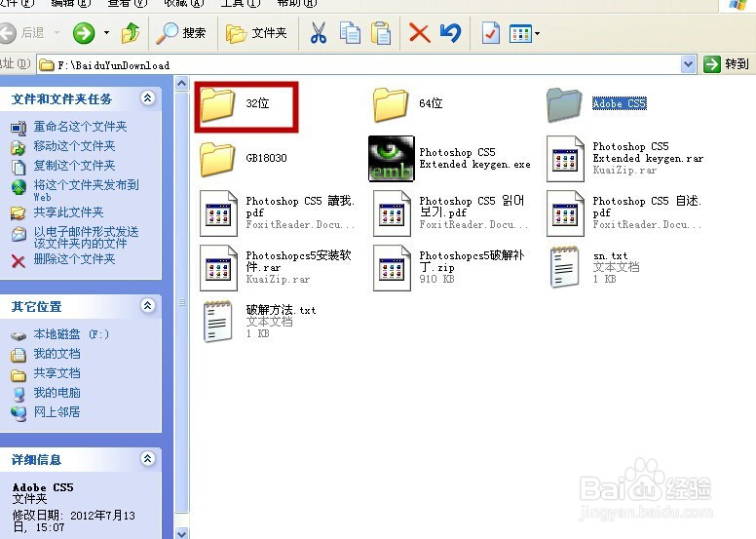Click the Cut scissors icon

coord(319,33)
